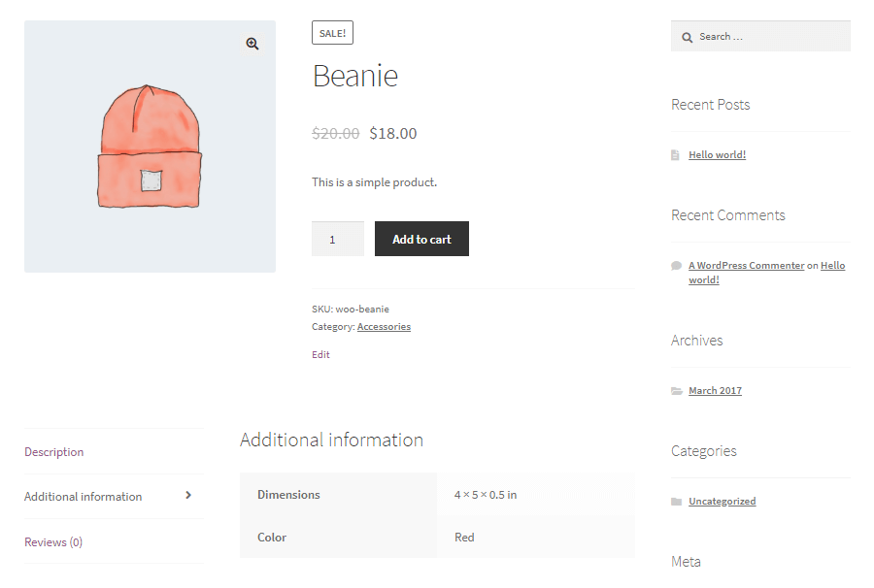Select the Additional information tab

point(83,496)
